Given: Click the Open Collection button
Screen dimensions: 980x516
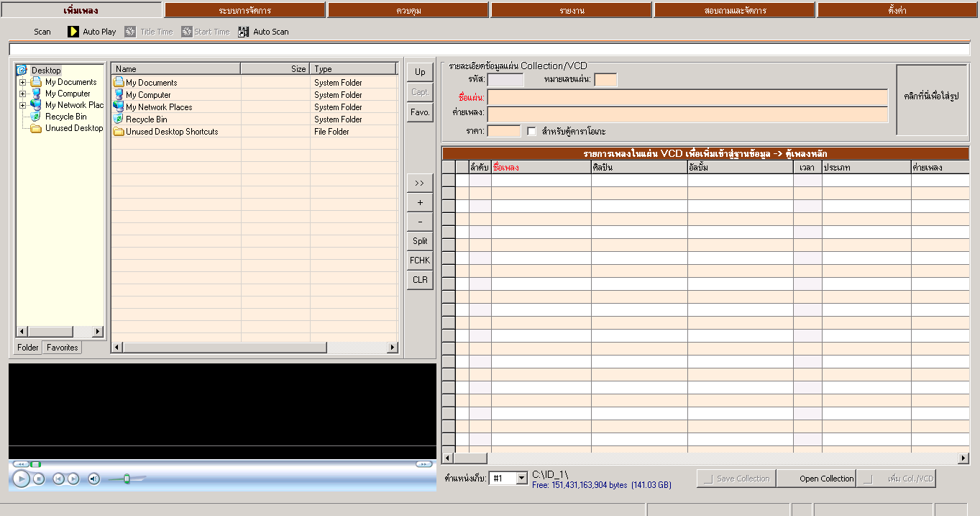Looking at the screenshot, I should [x=826, y=479].
